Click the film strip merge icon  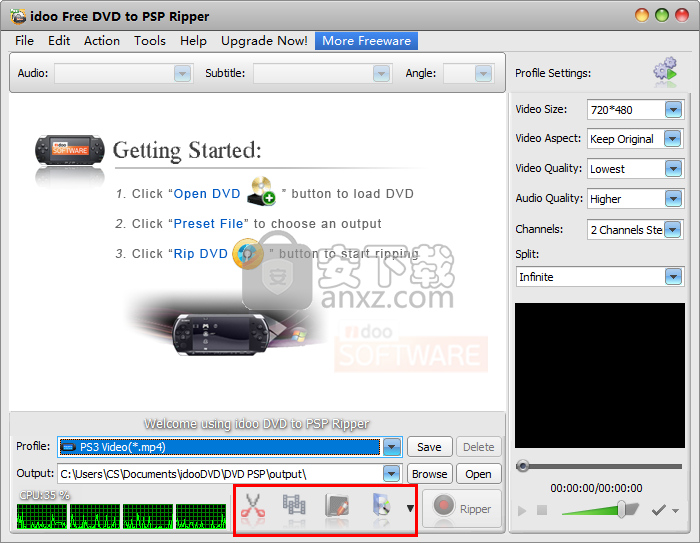tap(294, 506)
